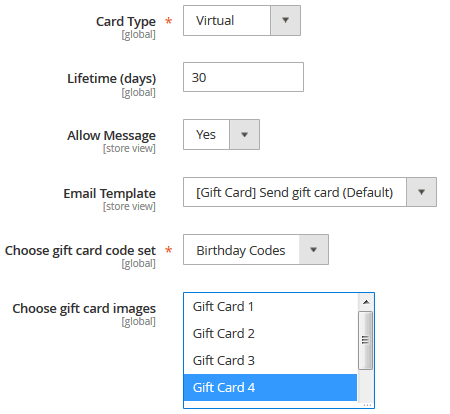
Task: Click the highlighted Gift Card 4 option
Action: point(270,387)
